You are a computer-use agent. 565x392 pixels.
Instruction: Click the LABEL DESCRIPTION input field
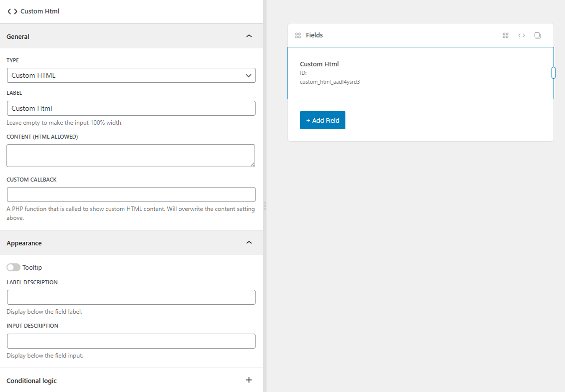point(131,297)
